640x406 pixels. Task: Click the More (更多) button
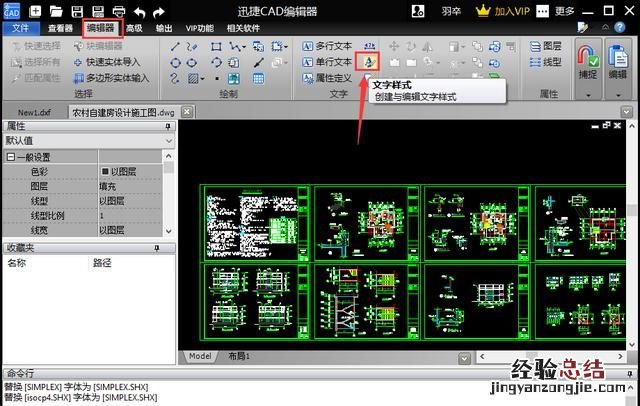tap(556, 11)
